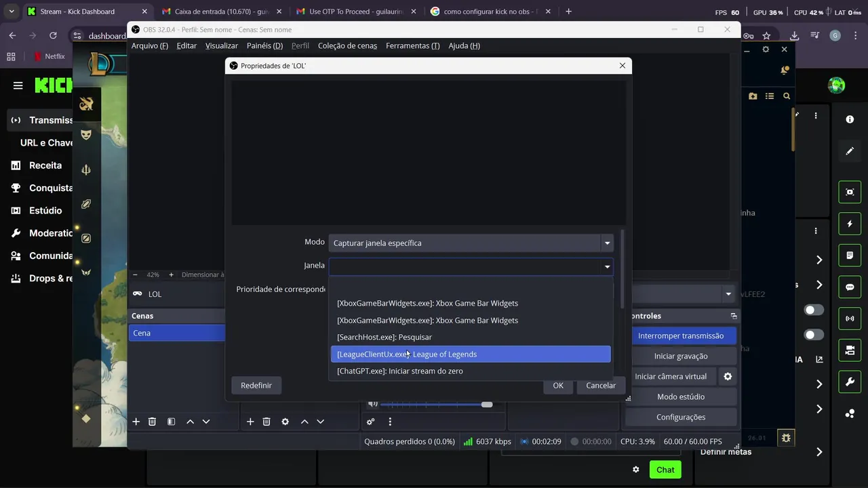Open advanced audio properties gears icon
Viewport: 868px width, 488px height.
click(370, 422)
